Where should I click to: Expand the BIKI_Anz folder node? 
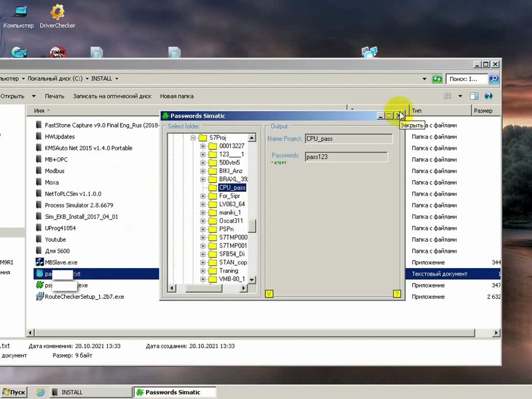pyautogui.click(x=203, y=171)
